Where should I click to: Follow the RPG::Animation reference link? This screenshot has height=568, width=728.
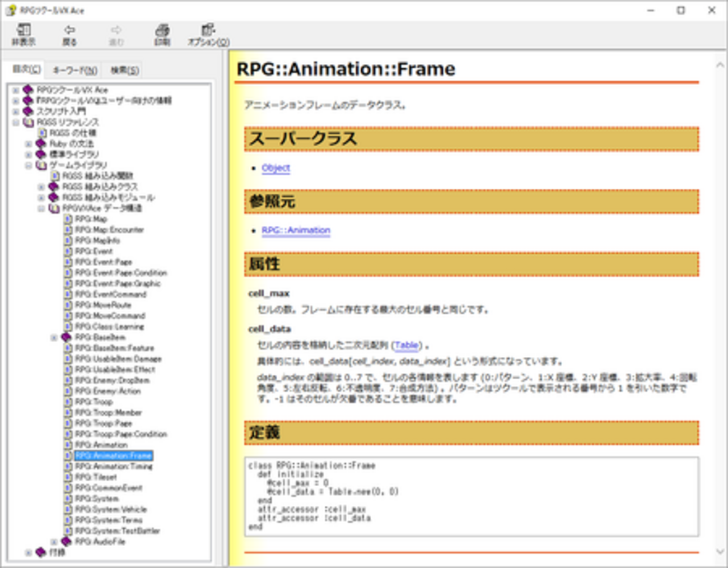pos(296,230)
